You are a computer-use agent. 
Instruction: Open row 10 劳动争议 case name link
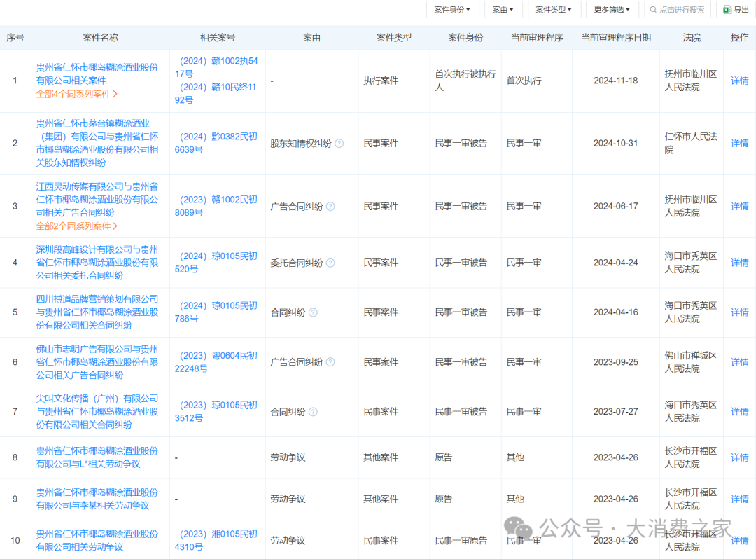97,541
